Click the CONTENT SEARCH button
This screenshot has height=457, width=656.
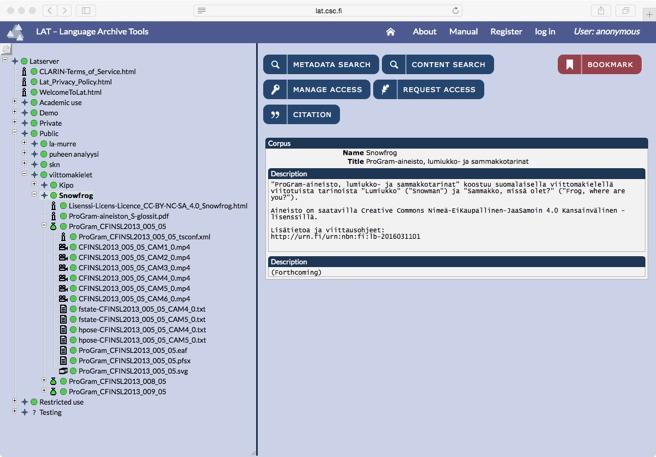[438, 64]
